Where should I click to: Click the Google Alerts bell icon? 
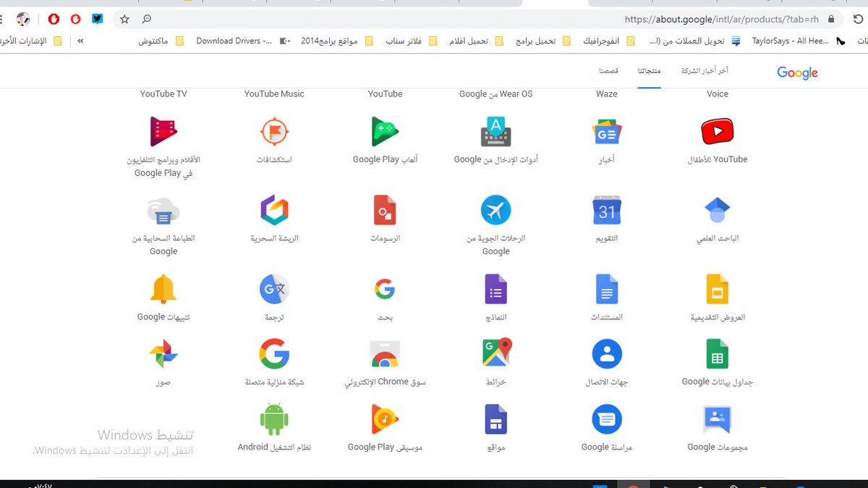click(163, 290)
